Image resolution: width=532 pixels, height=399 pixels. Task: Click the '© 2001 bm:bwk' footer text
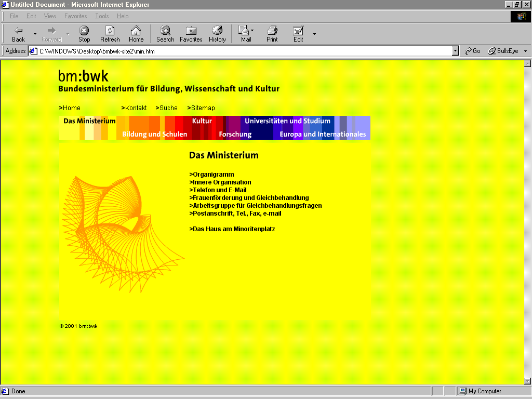click(x=78, y=326)
